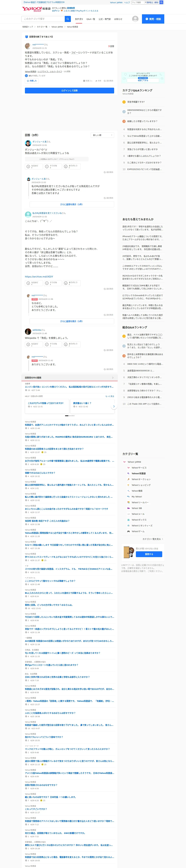Click the top web search magnifier icon
186x868 pixels.
pos(161,2)
